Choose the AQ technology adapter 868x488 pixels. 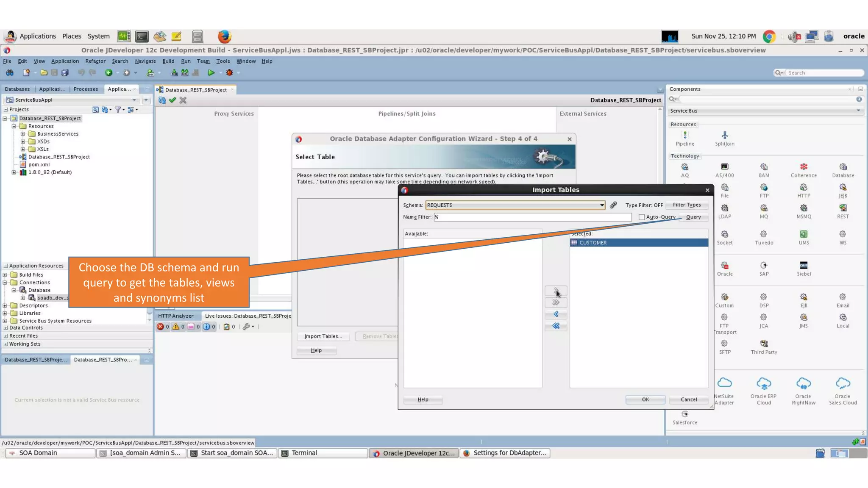coord(685,167)
